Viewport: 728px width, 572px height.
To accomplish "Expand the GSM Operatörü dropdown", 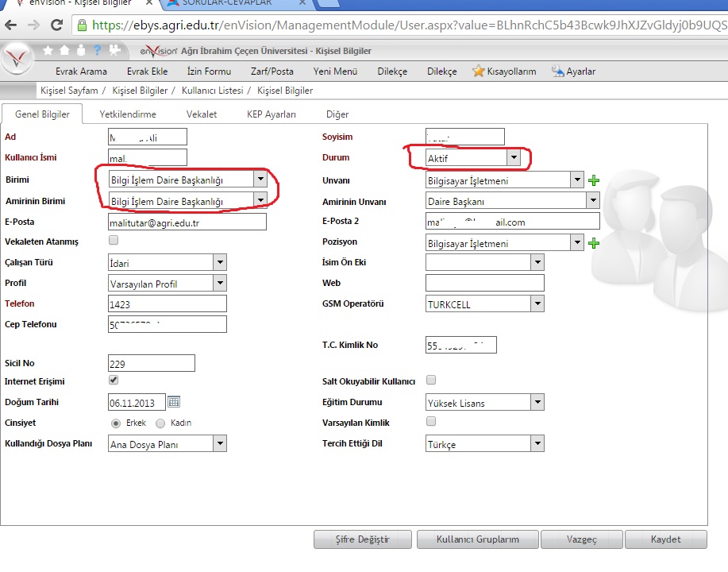I will 537,303.
